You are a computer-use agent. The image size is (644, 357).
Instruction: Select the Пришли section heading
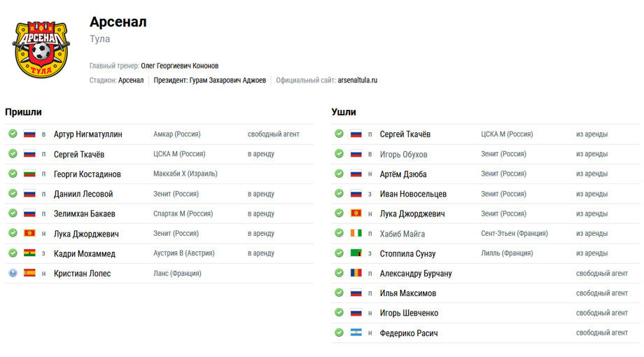click(23, 112)
